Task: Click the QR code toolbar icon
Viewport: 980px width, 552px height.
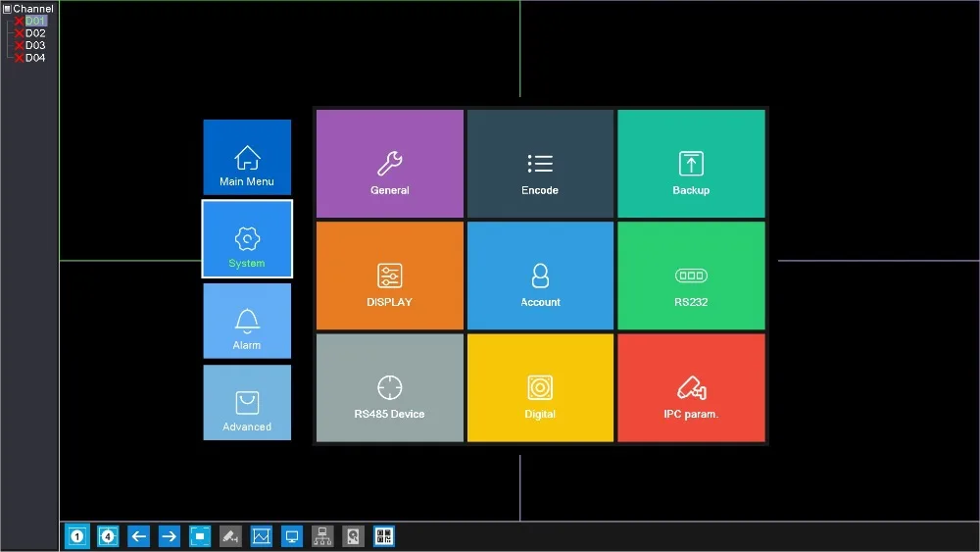Action: (x=384, y=536)
